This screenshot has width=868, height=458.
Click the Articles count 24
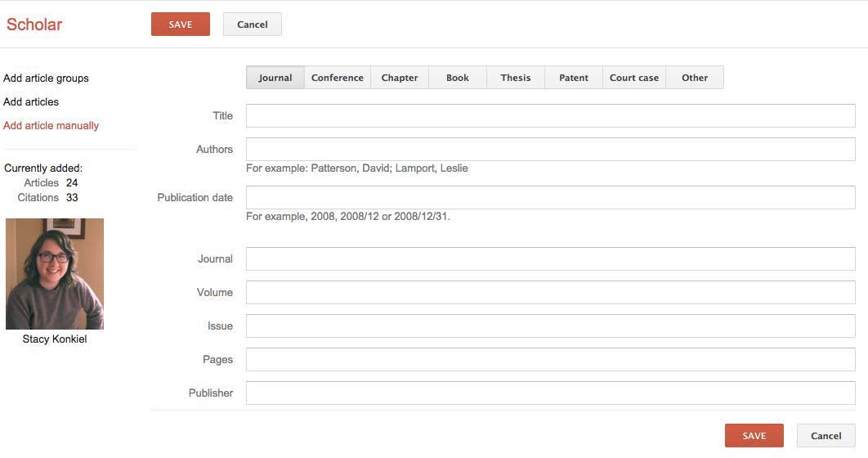tap(72, 182)
